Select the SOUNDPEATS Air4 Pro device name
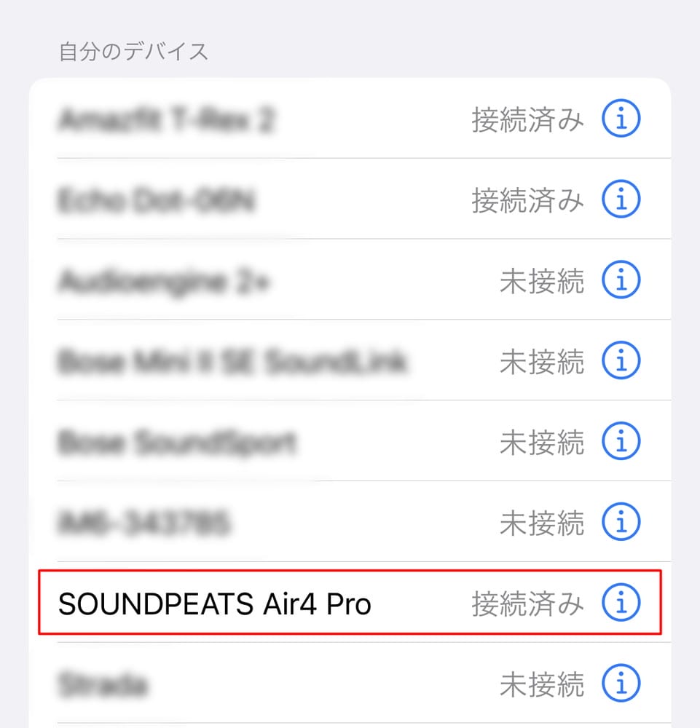 (215, 604)
